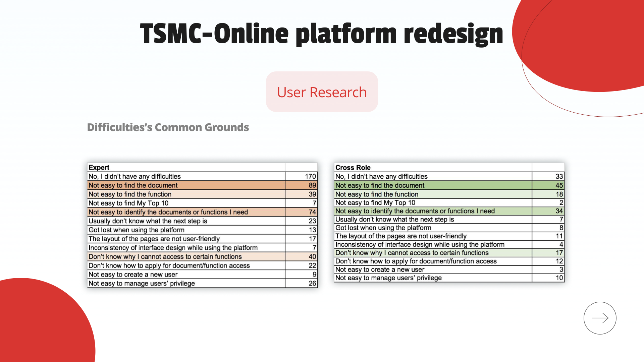Image resolution: width=644 pixels, height=362 pixels.
Task: Click the value 8 in Cross Role table
Action: click(x=561, y=228)
